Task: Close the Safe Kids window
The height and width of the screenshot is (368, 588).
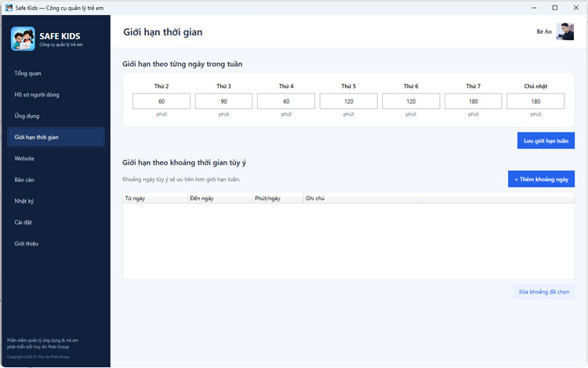Action: [x=576, y=8]
